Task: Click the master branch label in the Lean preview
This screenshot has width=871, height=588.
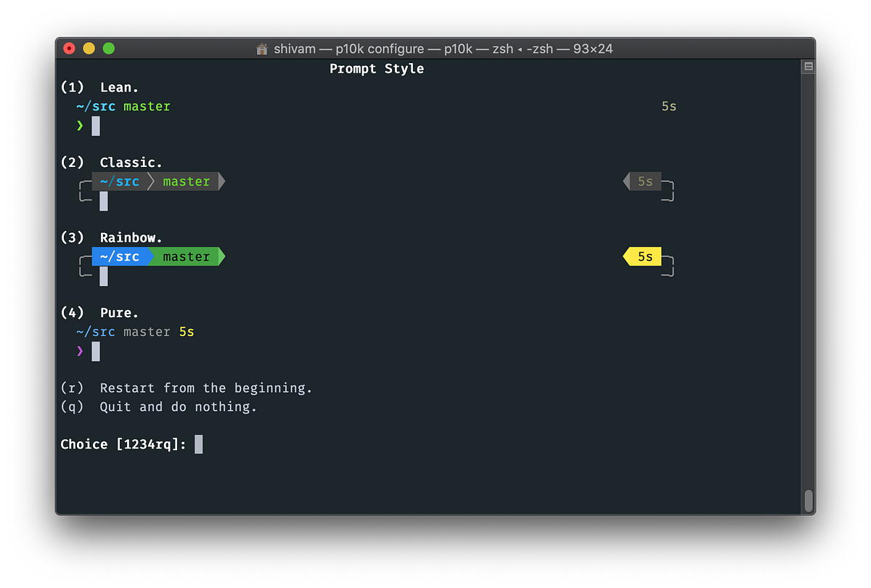Action: (x=147, y=106)
